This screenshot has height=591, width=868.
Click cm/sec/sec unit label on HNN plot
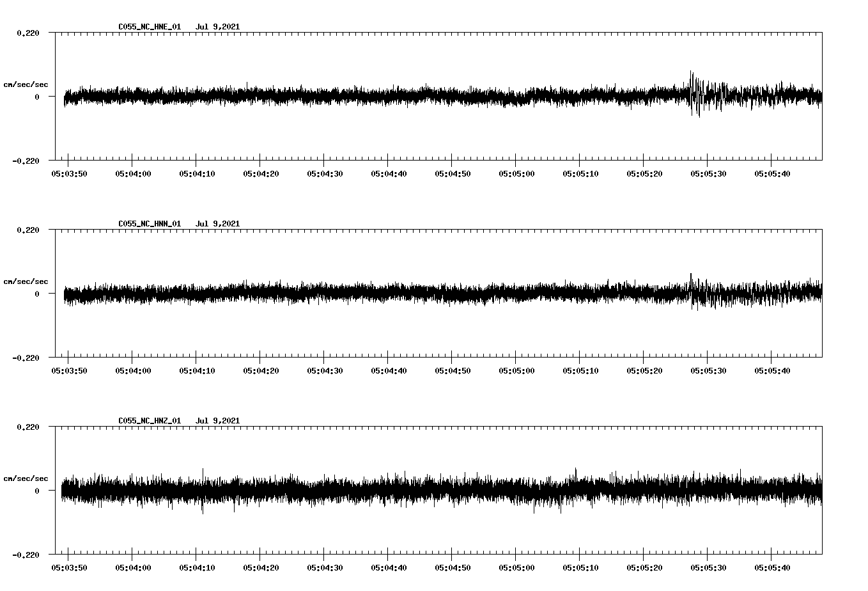click(26, 281)
